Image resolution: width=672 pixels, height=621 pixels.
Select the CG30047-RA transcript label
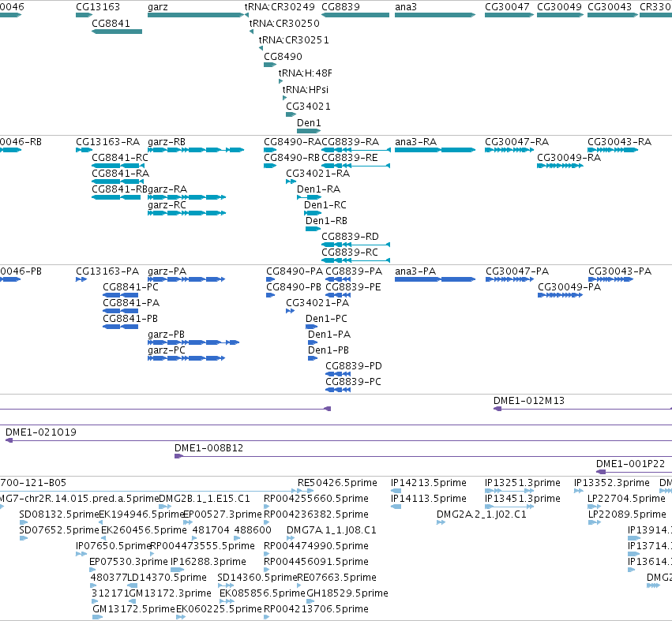pyautogui.click(x=516, y=142)
